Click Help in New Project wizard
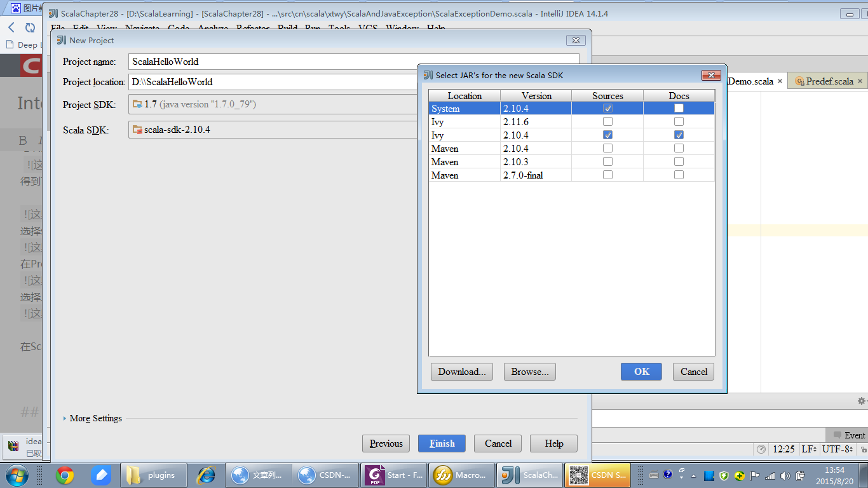868x488 pixels. pos(553,444)
